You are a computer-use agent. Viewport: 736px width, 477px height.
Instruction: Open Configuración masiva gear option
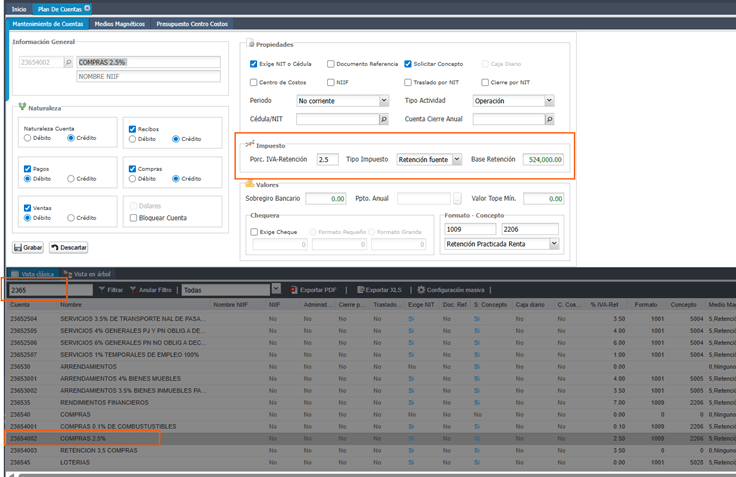tap(451, 290)
